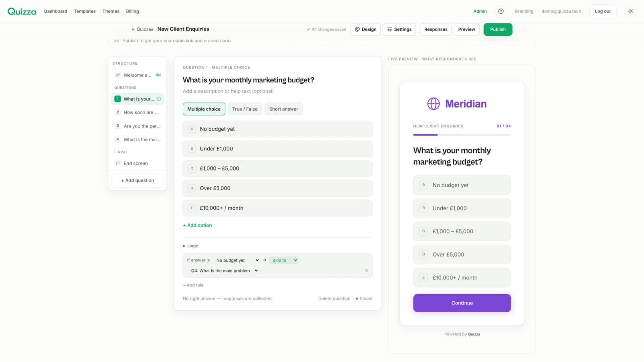644x362 pixels.
Task: Choose 'Over £5,000' in live preview
Action: 462,255
